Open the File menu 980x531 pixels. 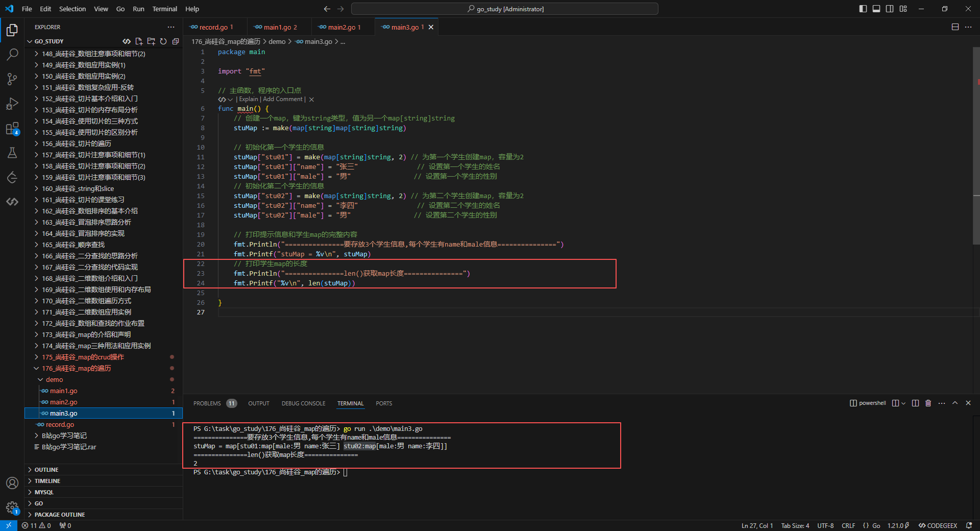pyautogui.click(x=27, y=9)
